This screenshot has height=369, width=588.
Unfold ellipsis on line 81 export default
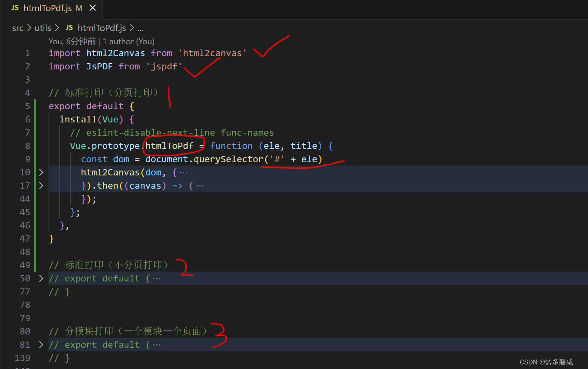(157, 345)
